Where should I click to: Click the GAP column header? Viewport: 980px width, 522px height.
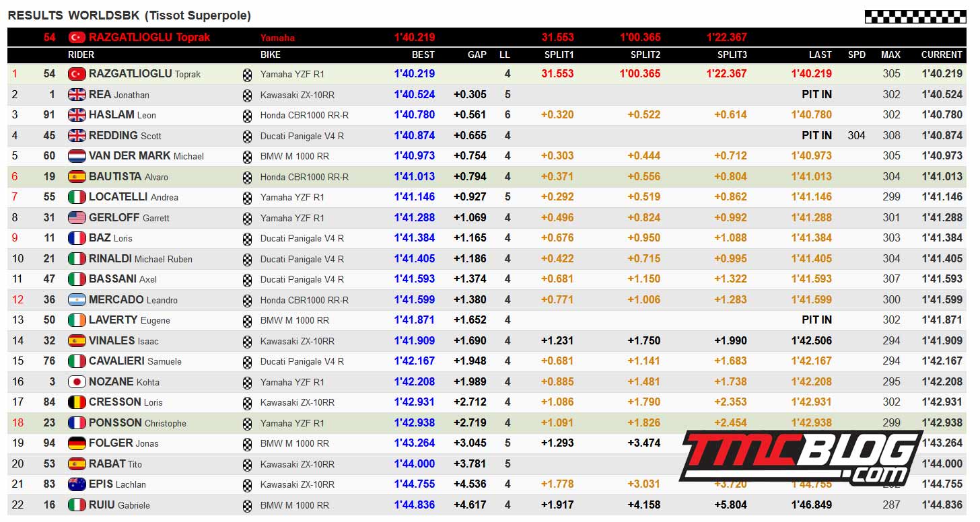pyautogui.click(x=477, y=54)
